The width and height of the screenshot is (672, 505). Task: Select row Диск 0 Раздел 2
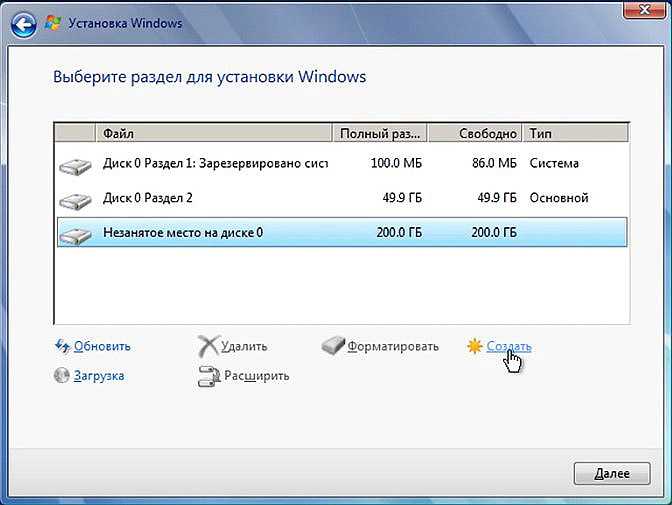[x=342, y=198]
